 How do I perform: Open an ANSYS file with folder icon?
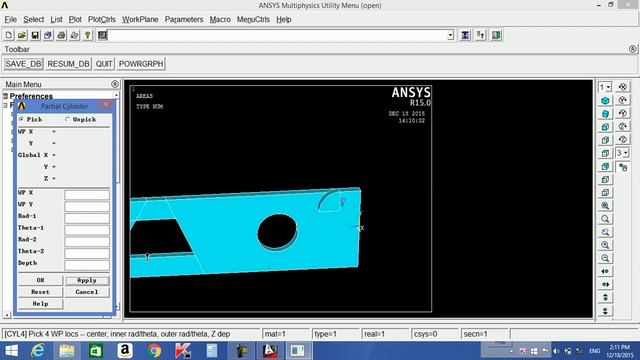(22, 35)
